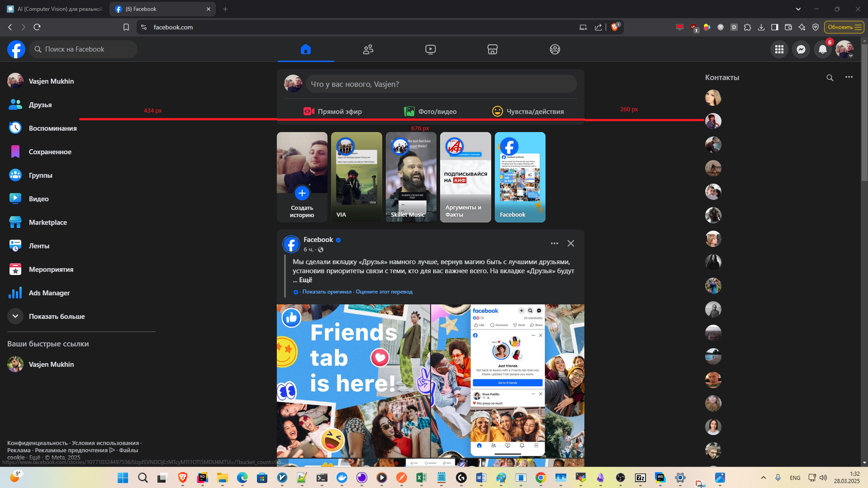Add Фото/видео to a post
Screen dimensions: 868x488
click(430, 111)
